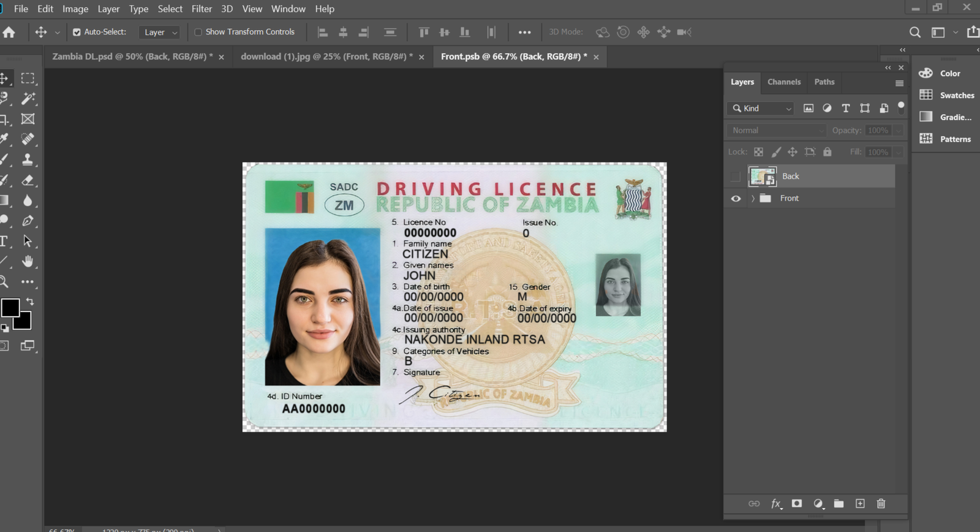Close the download (1).jpg tab

(421, 57)
